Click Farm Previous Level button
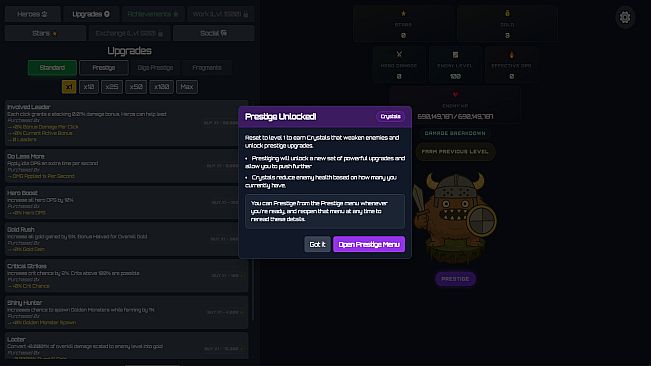Viewport: 651px width, 366px height. tap(455, 152)
